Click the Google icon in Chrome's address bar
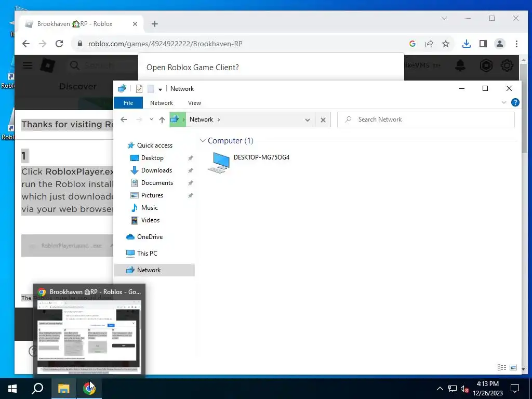Viewport: 532px width, 399px height. [412, 44]
